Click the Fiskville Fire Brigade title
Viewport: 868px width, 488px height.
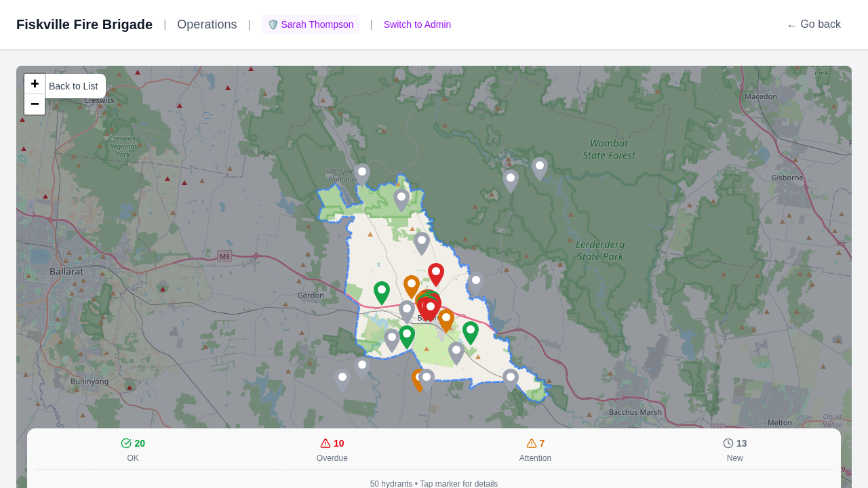coord(84,24)
